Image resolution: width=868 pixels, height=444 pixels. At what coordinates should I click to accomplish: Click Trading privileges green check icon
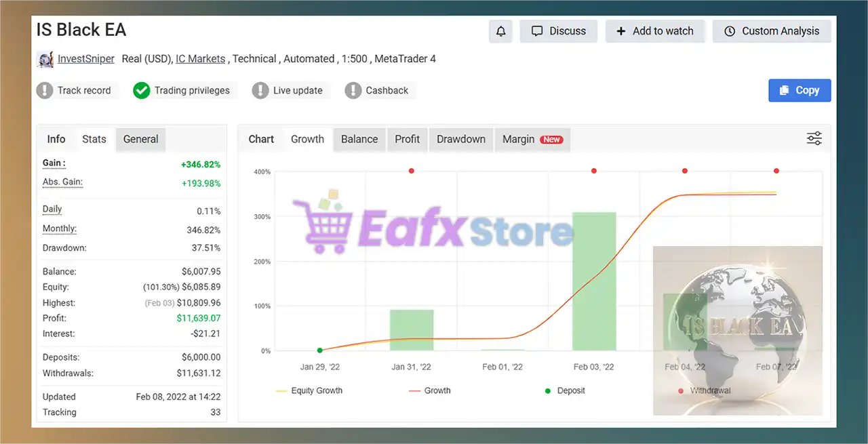[x=141, y=90]
